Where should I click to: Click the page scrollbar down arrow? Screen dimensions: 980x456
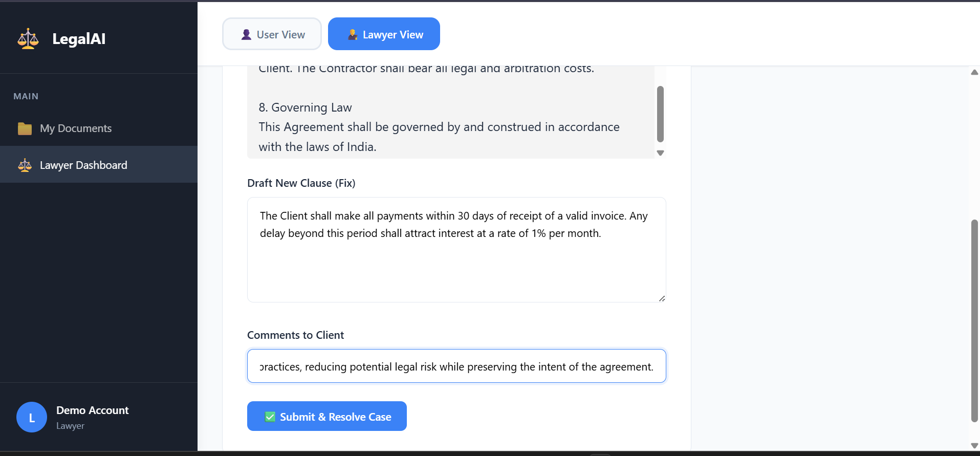pos(974,446)
